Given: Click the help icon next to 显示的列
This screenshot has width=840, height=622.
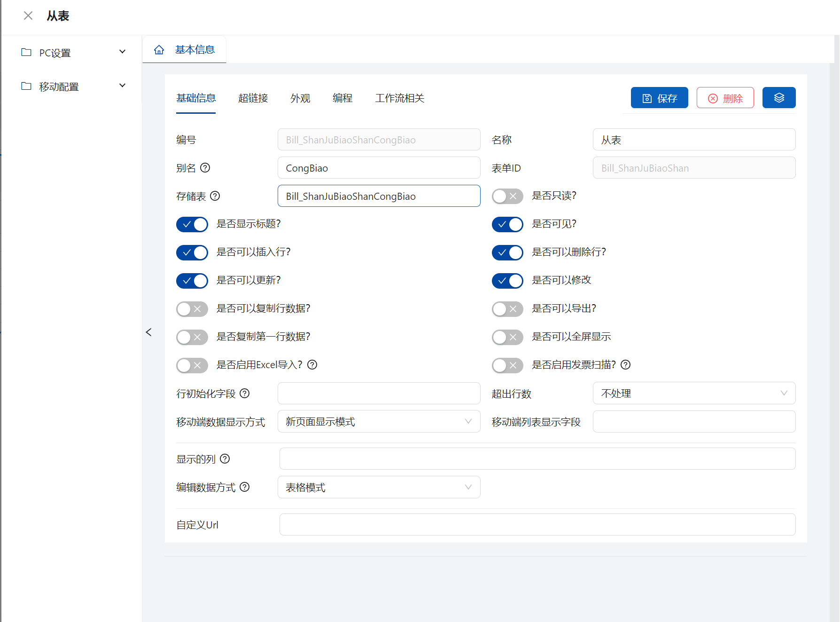Looking at the screenshot, I should point(225,459).
